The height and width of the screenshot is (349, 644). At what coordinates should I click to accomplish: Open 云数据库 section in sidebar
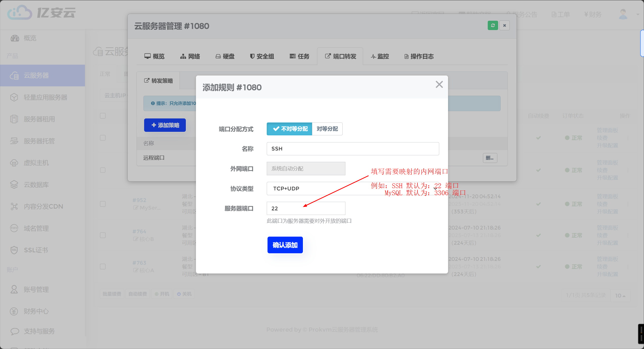(37, 185)
